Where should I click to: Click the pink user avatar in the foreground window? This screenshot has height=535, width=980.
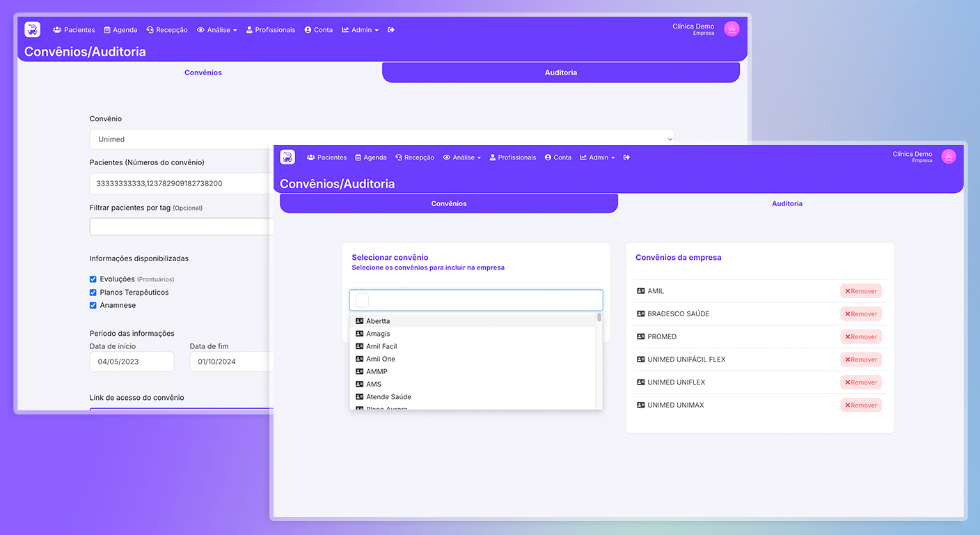click(948, 157)
